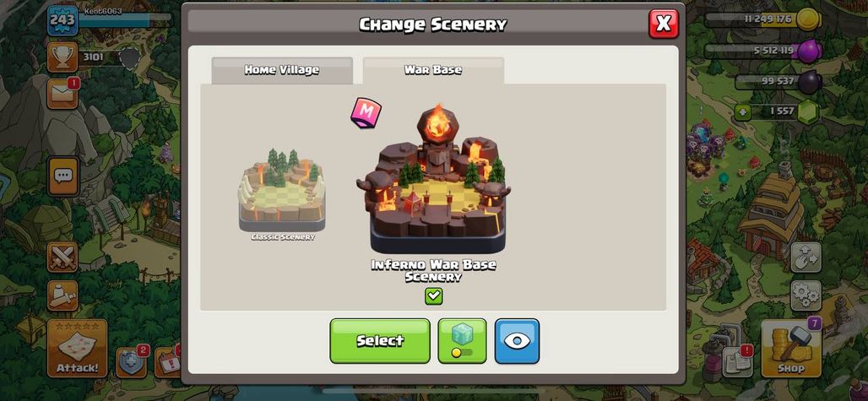Open the mail inbox icon

(62, 93)
